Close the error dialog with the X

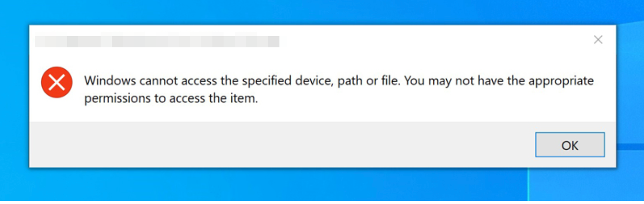pos(598,40)
